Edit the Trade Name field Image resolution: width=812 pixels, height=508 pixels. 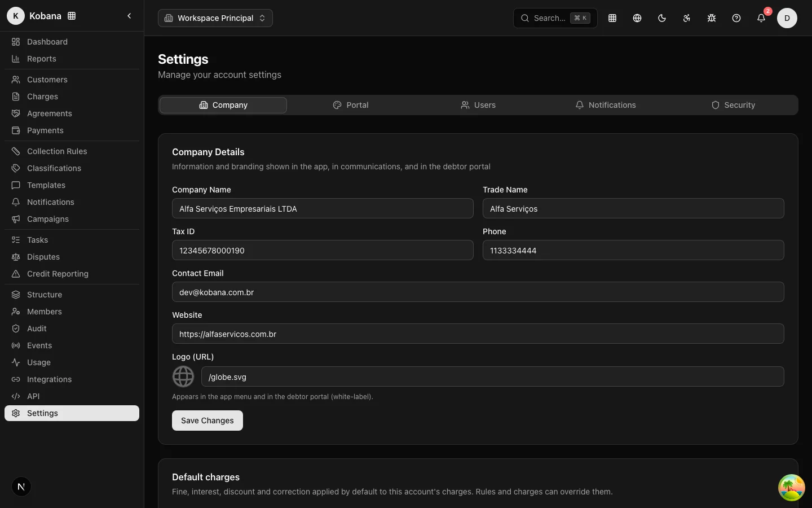633,208
